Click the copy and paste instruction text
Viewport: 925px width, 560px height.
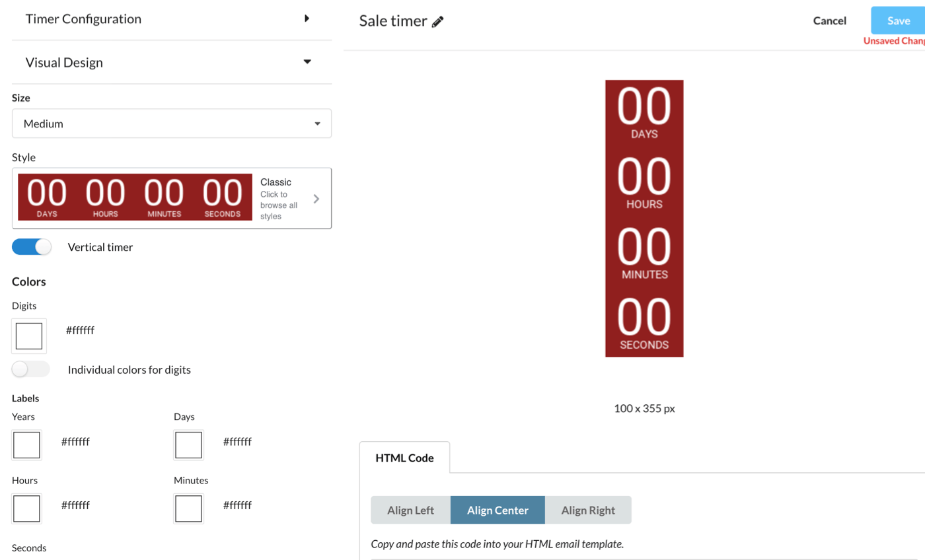pos(498,544)
